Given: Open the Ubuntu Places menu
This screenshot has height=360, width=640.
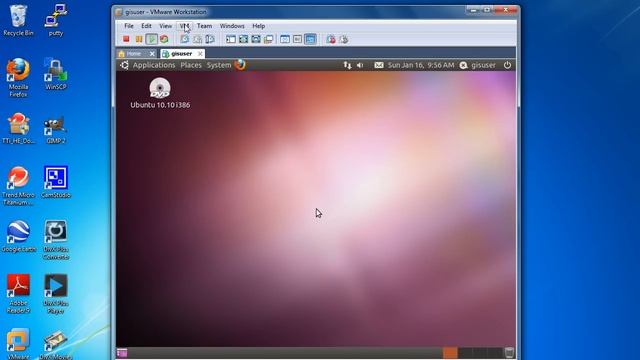Looking at the screenshot, I should point(191,65).
